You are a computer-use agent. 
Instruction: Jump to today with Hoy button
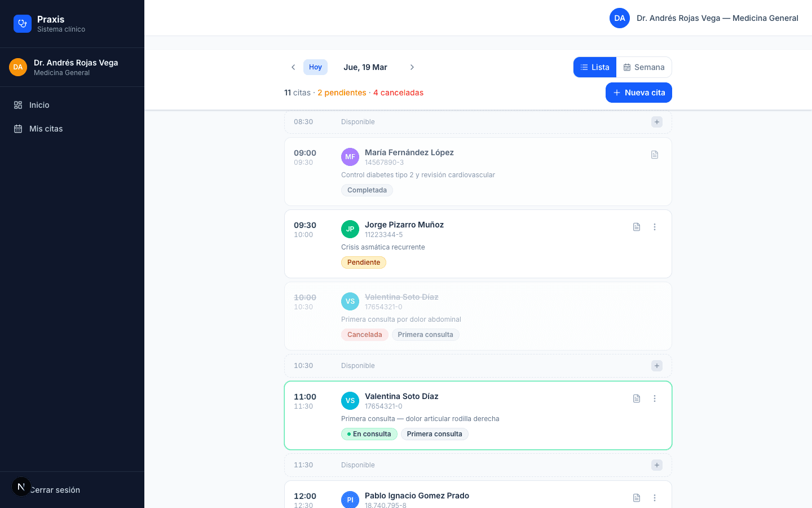pos(315,67)
